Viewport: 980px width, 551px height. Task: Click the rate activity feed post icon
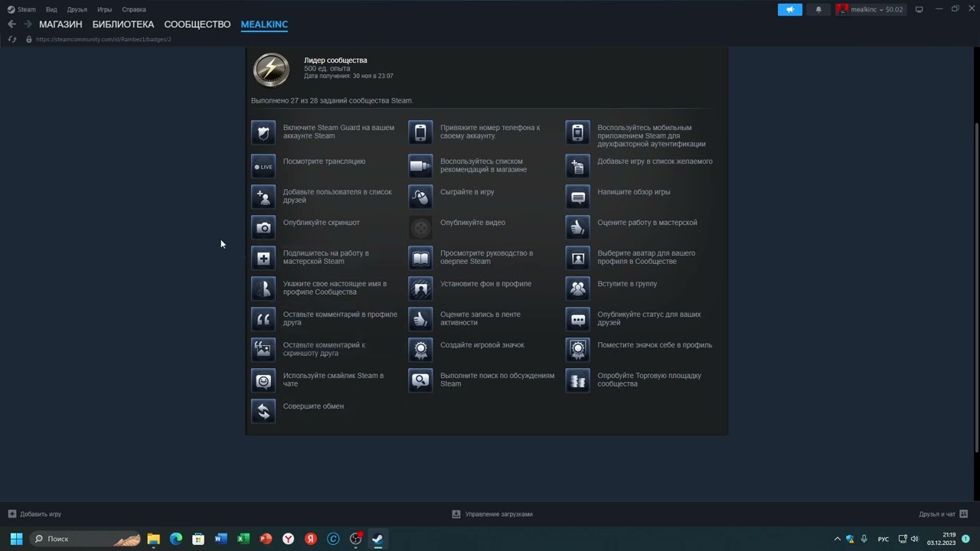coord(420,319)
